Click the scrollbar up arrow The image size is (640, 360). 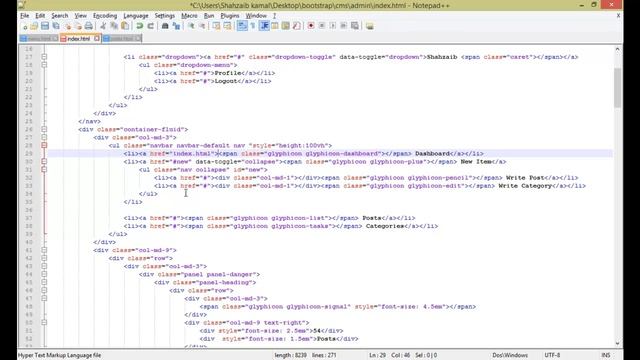pos(618,49)
